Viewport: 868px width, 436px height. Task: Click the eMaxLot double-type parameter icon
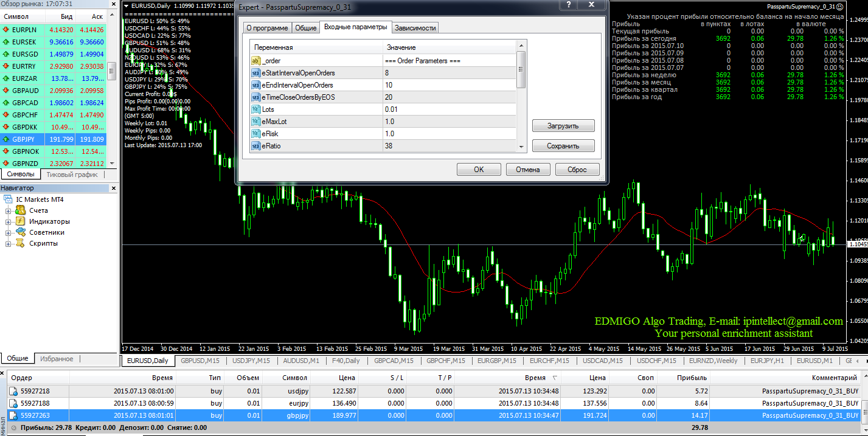click(255, 122)
